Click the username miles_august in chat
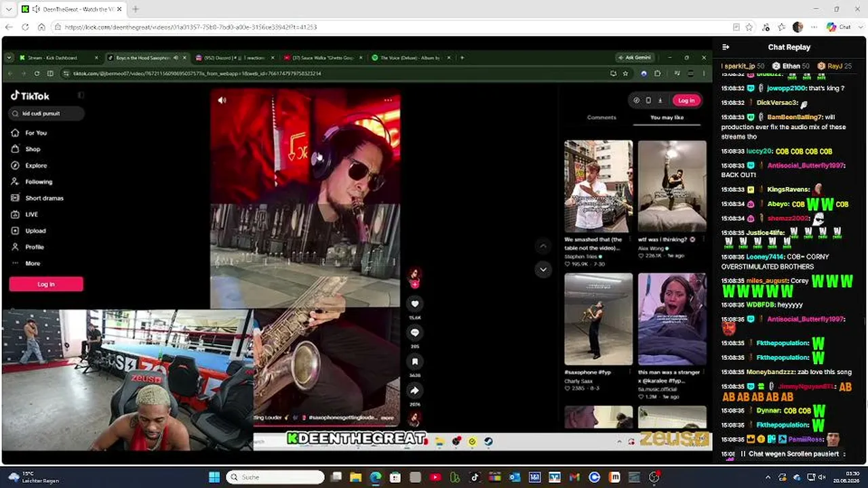This screenshot has height=488, width=868. (x=767, y=281)
